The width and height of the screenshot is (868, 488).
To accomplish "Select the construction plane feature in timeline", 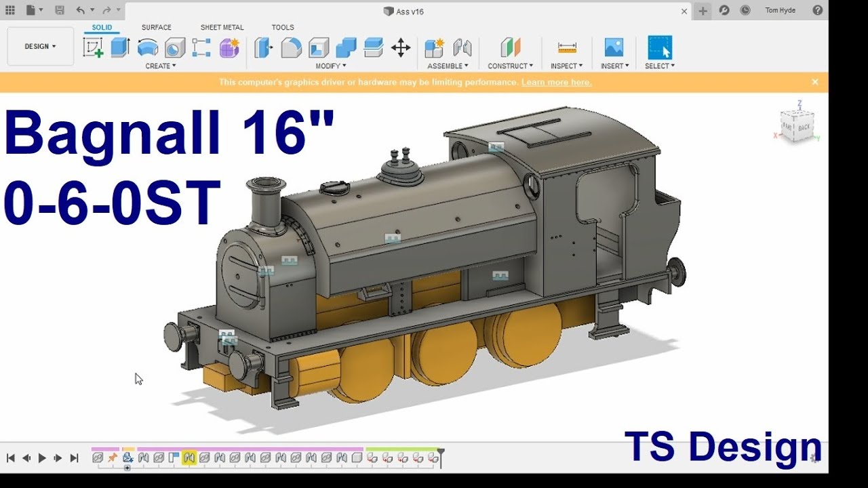I will [174, 457].
